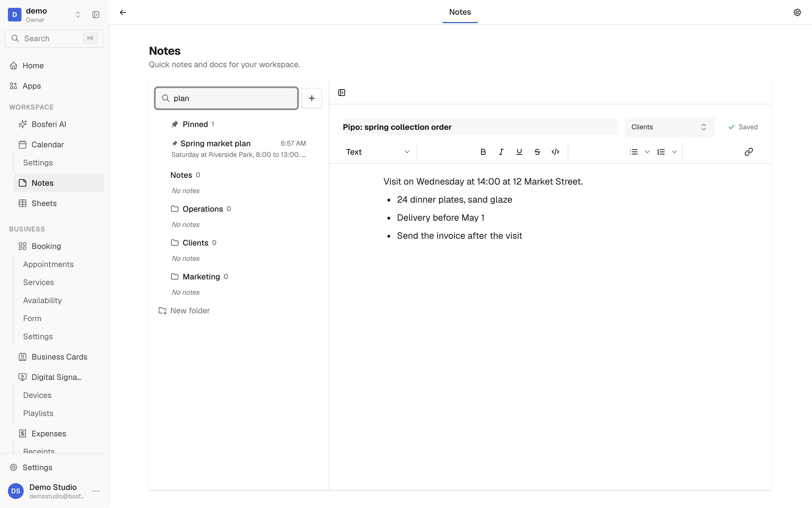Open Appointments under Booking
This screenshot has width=812, height=508.
click(x=48, y=264)
